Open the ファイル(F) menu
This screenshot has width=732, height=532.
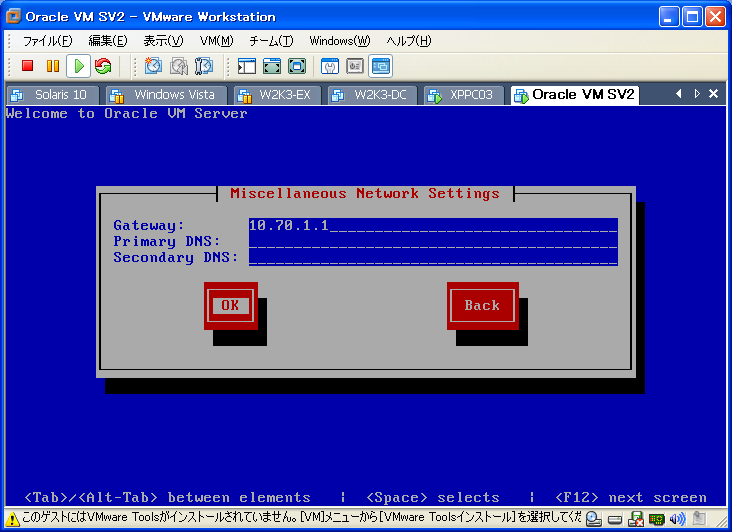(x=47, y=41)
